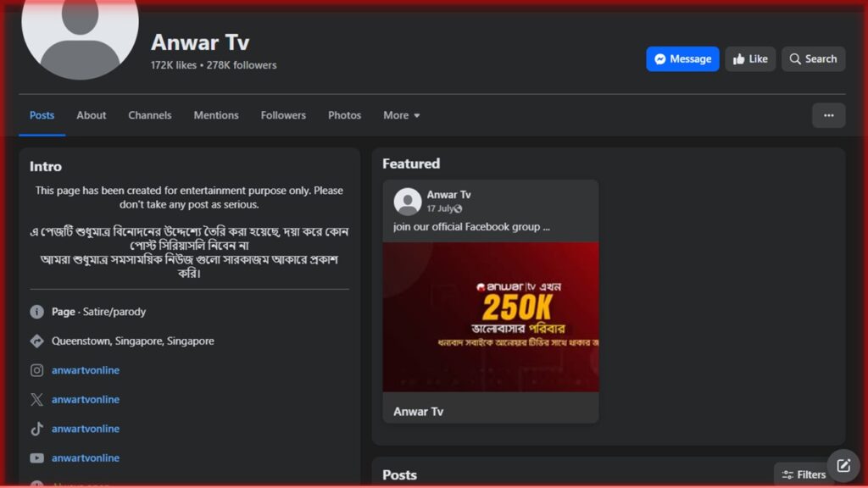The height and width of the screenshot is (488, 868).
Task: Click the English 'entertainment purpose only' intro text
Action: click(x=189, y=197)
